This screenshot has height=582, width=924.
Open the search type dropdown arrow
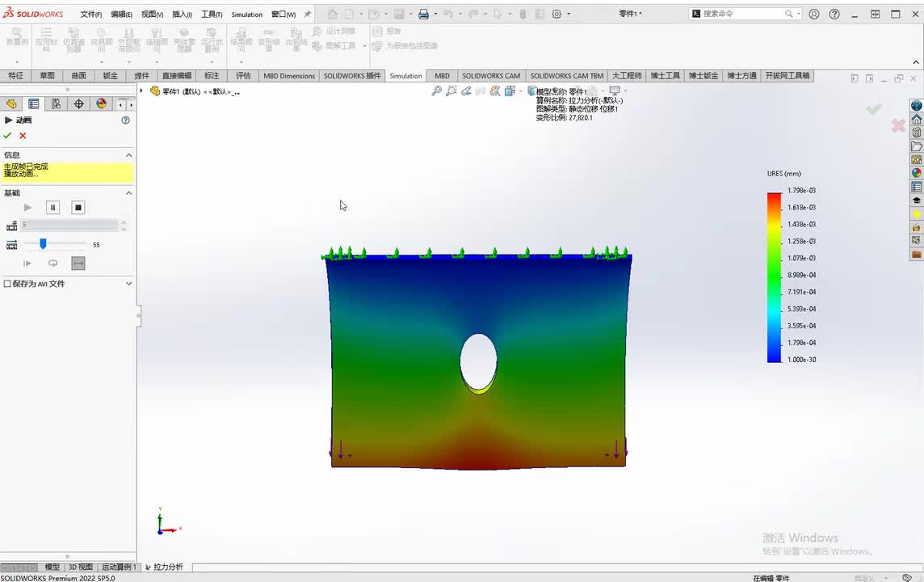point(799,14)
